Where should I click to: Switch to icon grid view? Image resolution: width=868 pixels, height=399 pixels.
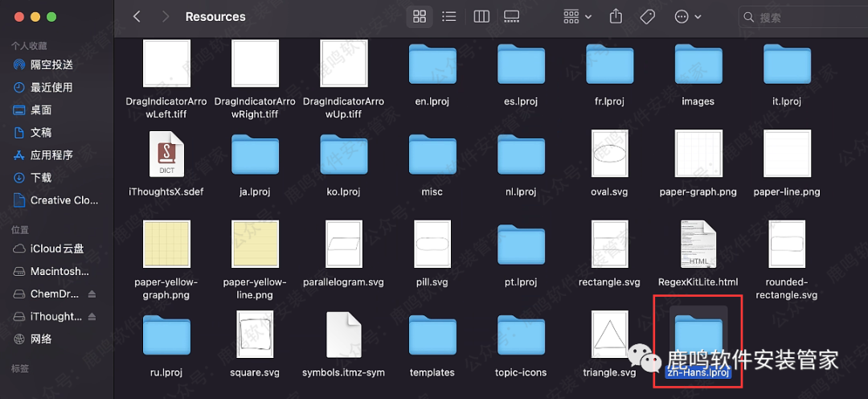(x=419, y=17)
